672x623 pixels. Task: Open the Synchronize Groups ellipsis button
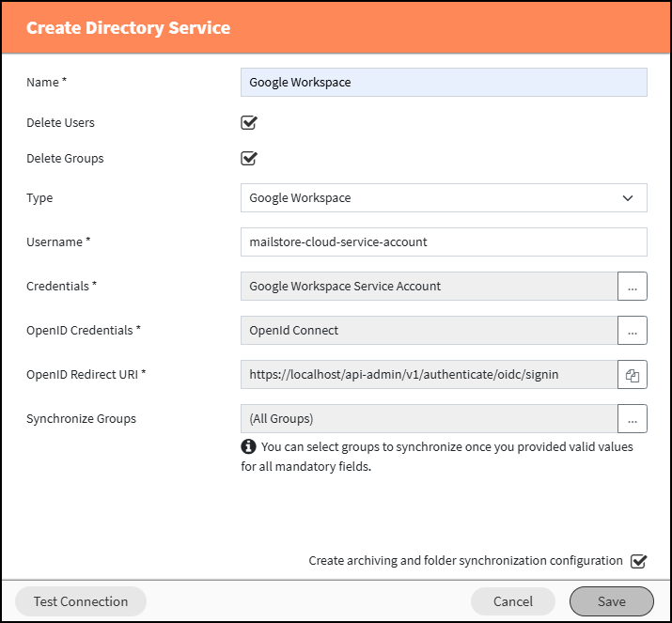click(x=633, y=418)
